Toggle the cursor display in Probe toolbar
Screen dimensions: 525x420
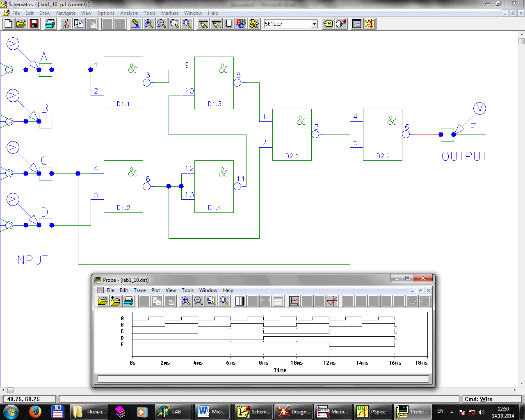[x=333, y=301]
